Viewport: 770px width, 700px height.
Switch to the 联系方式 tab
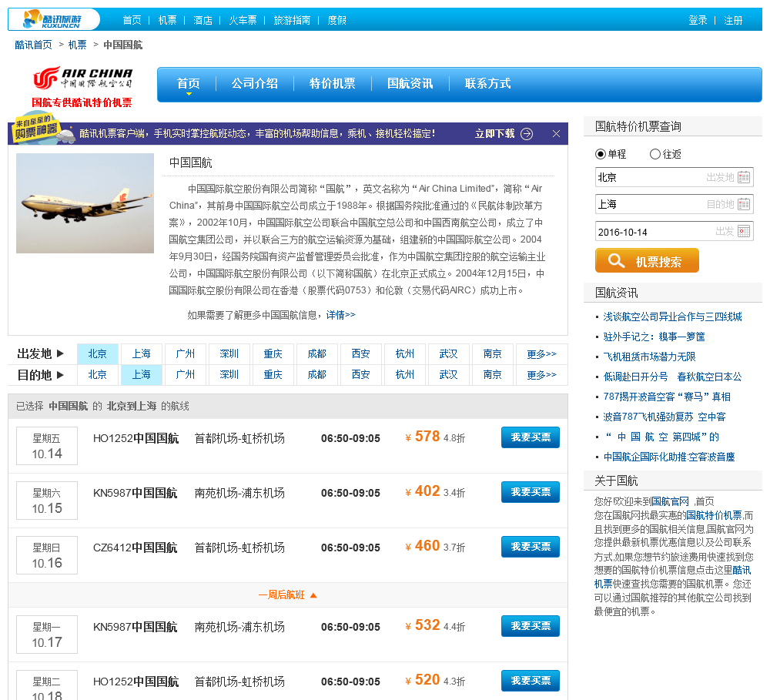[x=487, y=83]
